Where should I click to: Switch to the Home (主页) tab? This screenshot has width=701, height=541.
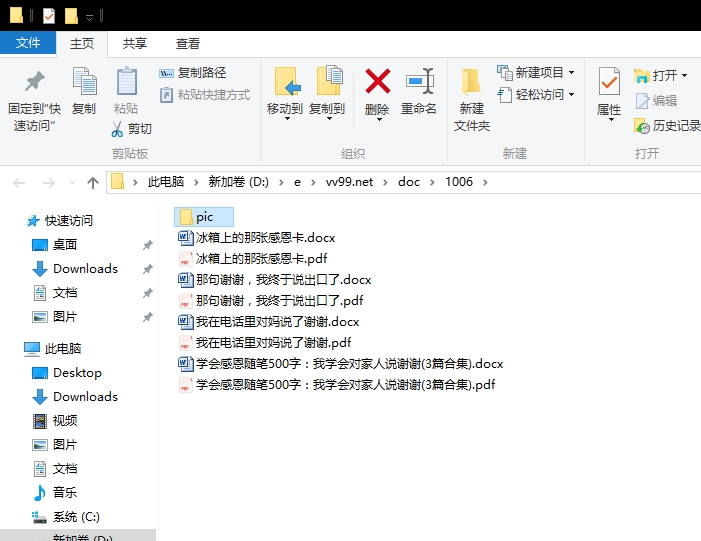point(82,44)
